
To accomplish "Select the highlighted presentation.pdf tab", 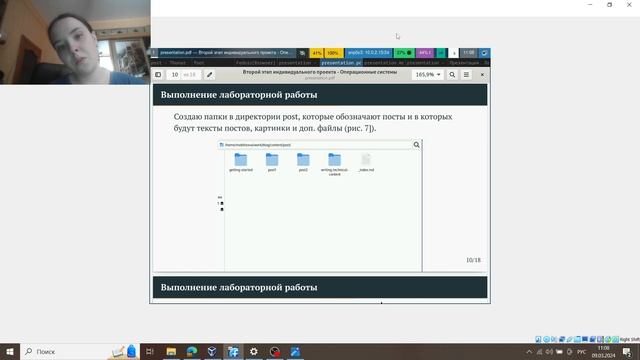I will [341, 63].
